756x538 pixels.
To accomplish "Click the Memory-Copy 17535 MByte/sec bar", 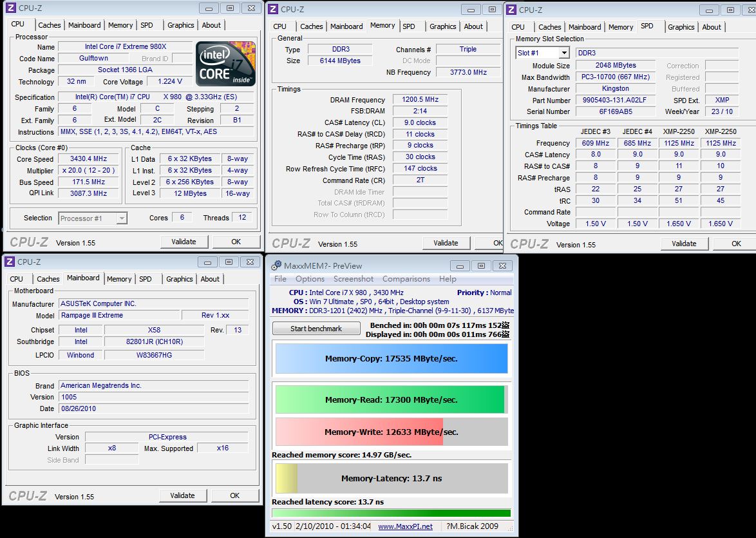I will (392, 358).
